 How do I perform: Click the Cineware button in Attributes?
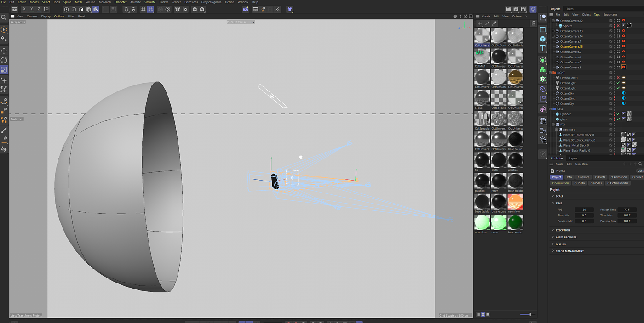pyautogui.click(x=583, y=177)
